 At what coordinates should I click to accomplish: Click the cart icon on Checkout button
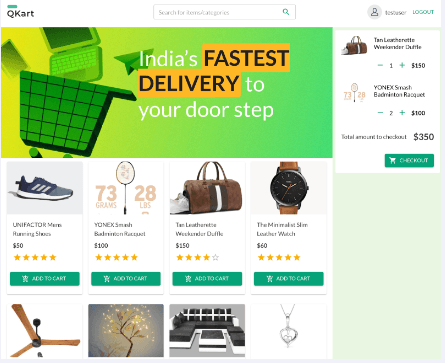(x=393, y=160)
